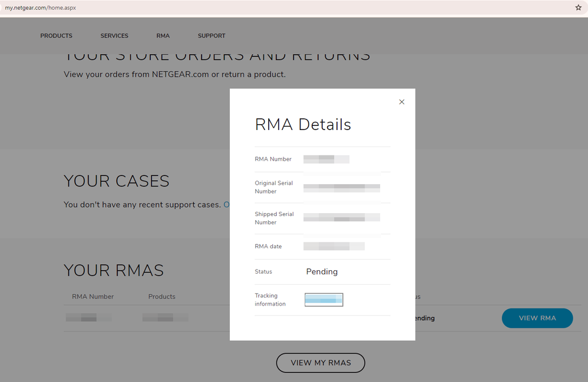
Task: Click the blue link after the support cases message
Action: [227, 204]
